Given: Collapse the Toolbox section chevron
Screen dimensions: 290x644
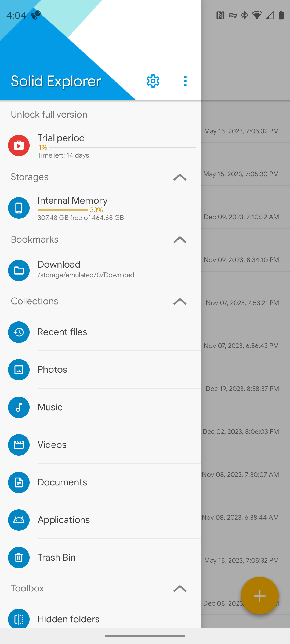Looking at the screenshot, I should [180, 588].
